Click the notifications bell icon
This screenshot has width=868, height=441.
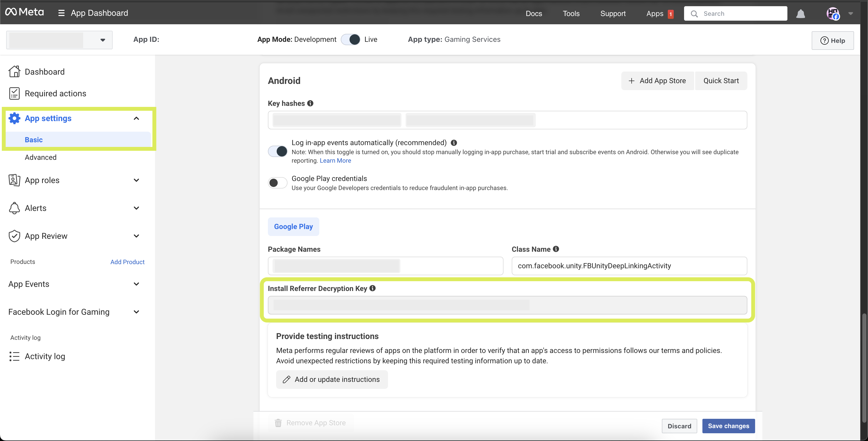coord(800,13)
